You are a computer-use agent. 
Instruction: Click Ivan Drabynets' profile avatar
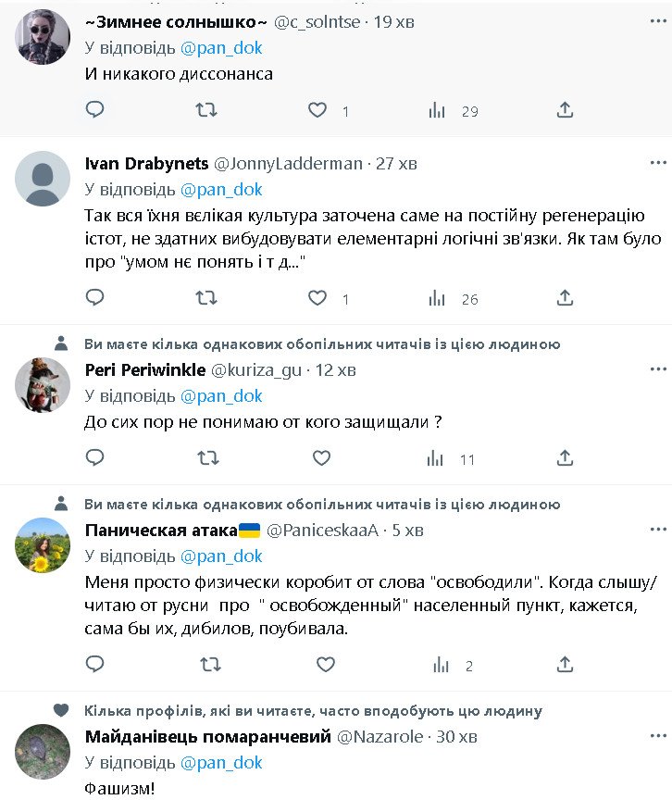coord(43,178)
